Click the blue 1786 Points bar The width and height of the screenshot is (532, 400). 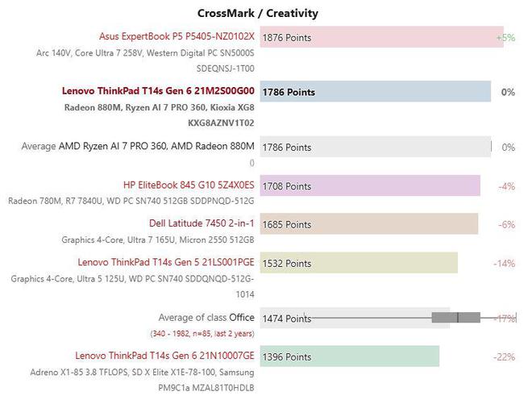coord(376,91)
